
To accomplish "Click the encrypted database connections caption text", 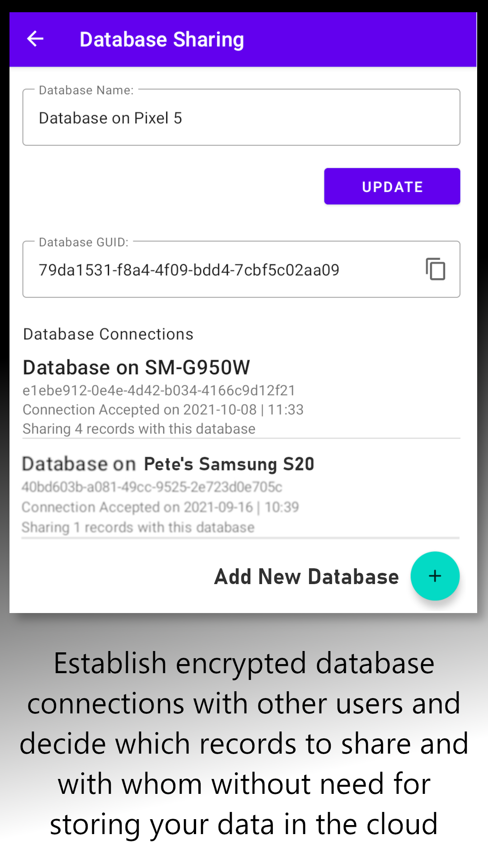I will 244,743.
